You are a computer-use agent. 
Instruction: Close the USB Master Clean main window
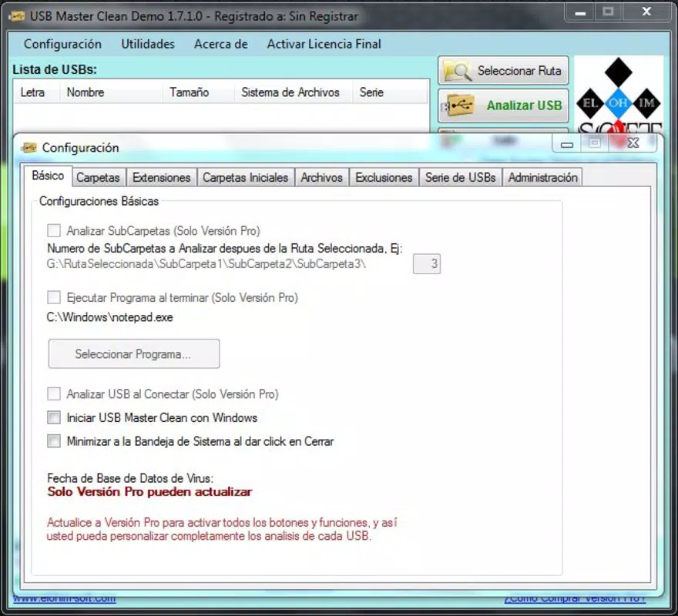click(646, 12)
